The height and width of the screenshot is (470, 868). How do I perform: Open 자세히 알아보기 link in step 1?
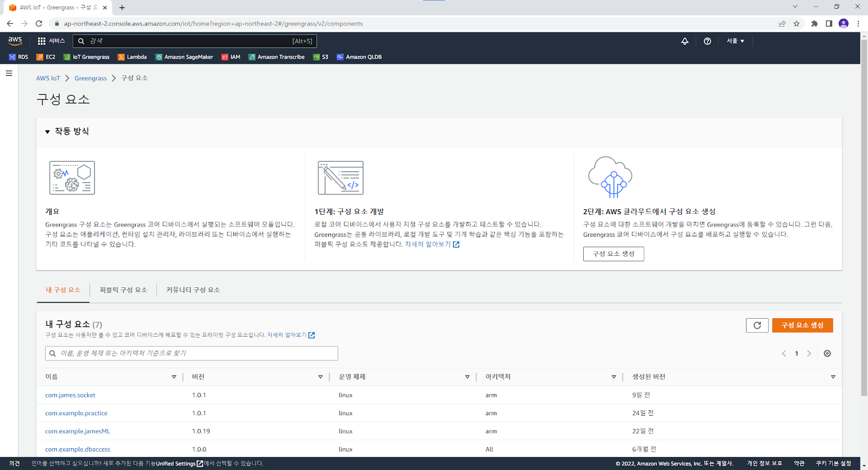(x=432, y=244)
